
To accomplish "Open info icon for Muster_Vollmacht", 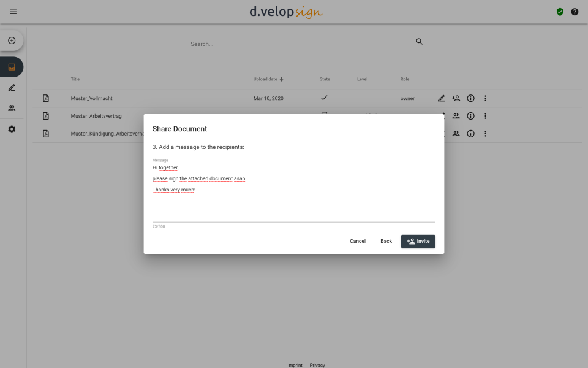I will click(x=470, y=98).
